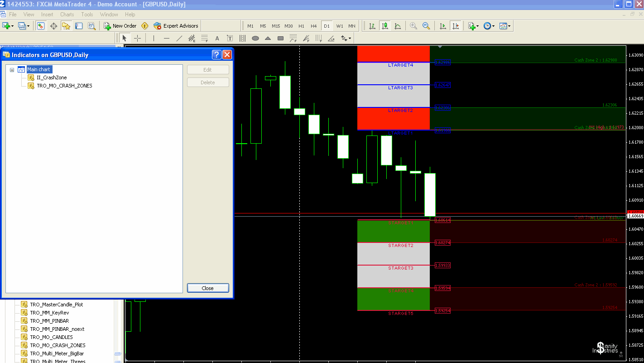Pick the horizontal line drawing tool
Image resolution: width=644 pixels, height=363 pixels.
pos(167,39)
